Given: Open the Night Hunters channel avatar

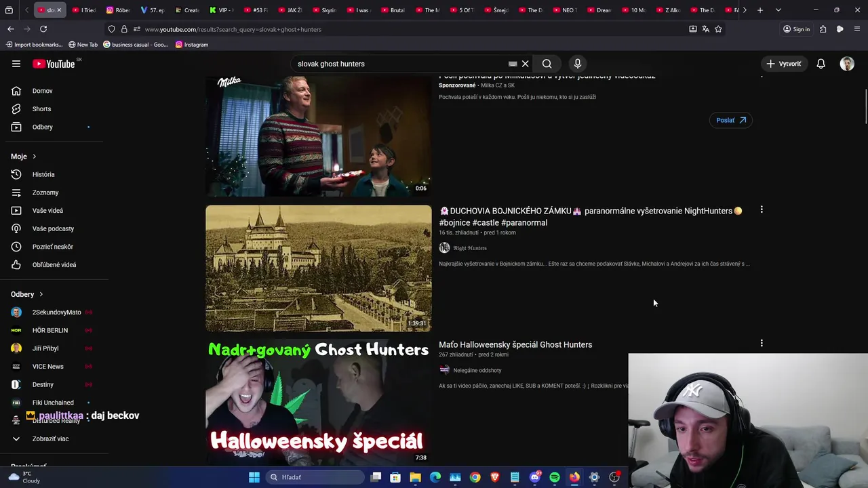Looking at the screenshot, I should coord(444,248).
